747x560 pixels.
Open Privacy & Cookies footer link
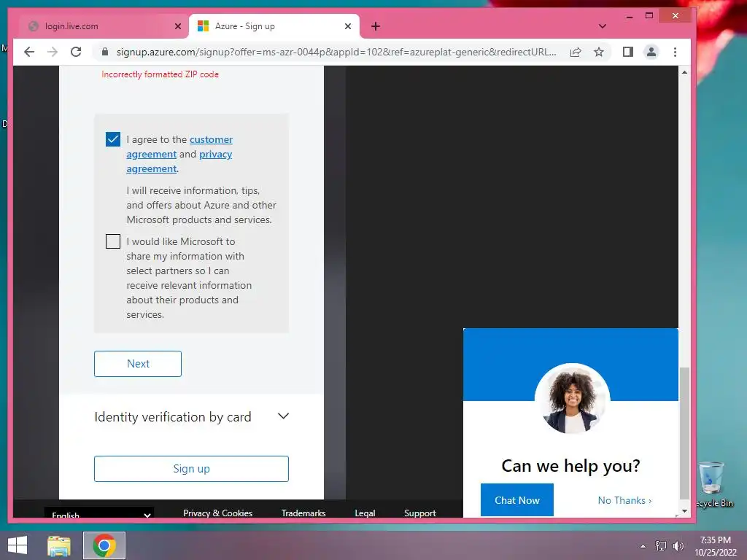[x=217, y=513]
